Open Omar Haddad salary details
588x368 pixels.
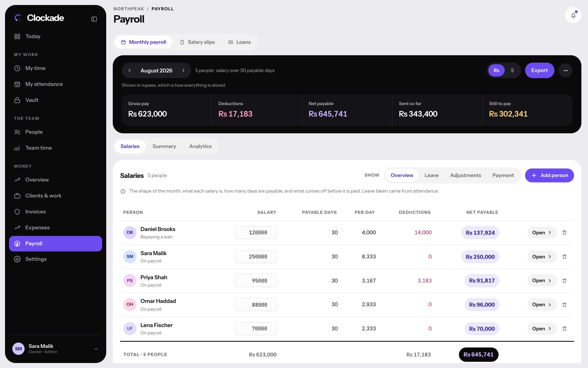(x=542, y=305)
